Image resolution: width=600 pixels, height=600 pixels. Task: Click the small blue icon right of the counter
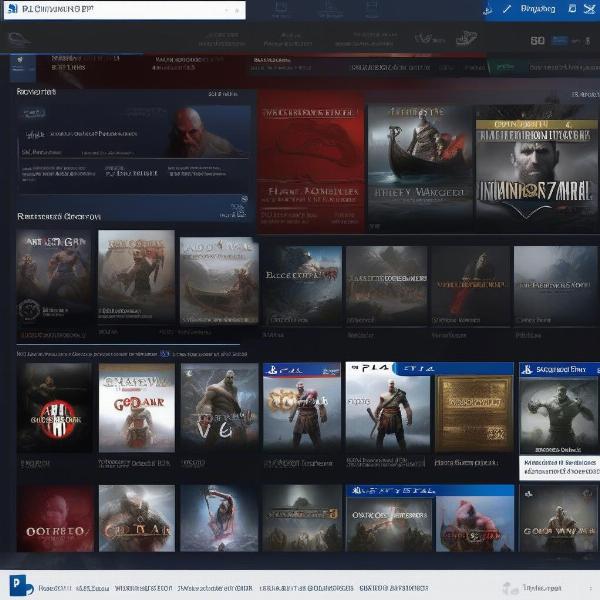pyautogui.click(x=560, y=40)
